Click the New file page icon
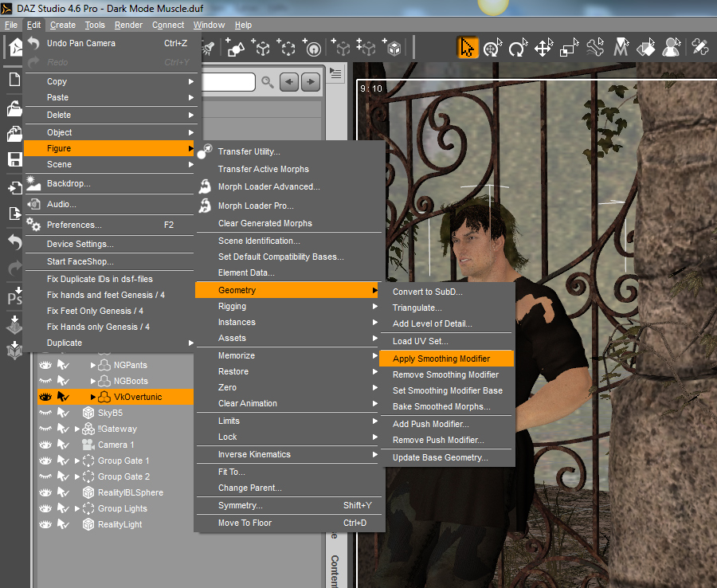 click(14, 80)
